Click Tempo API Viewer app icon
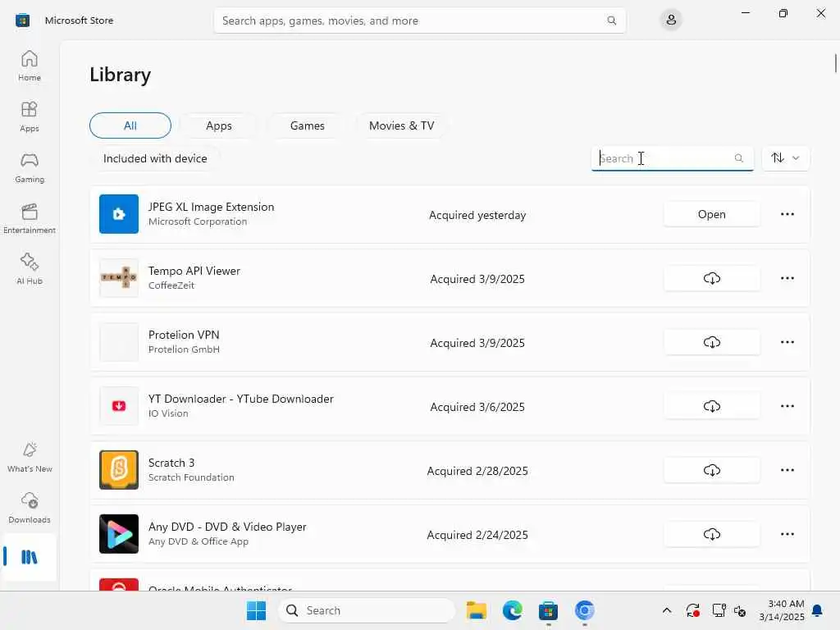The image size is (840, 630). [x=119, y=278]
